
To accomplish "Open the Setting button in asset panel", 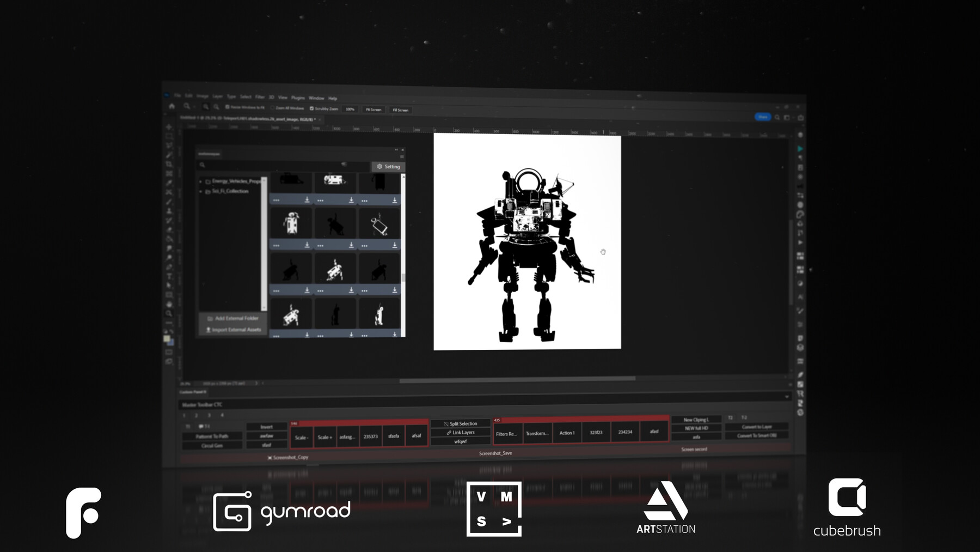I will 389,167.
